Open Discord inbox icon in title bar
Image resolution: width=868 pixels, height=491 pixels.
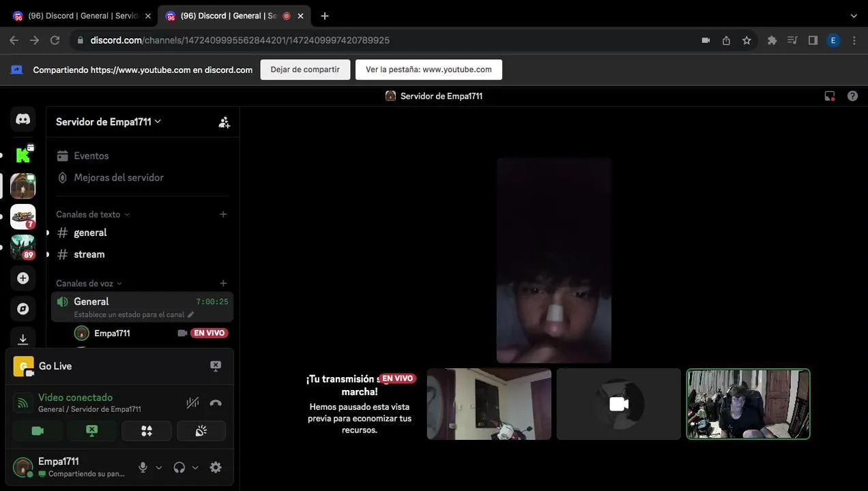(x=830, y=96)
